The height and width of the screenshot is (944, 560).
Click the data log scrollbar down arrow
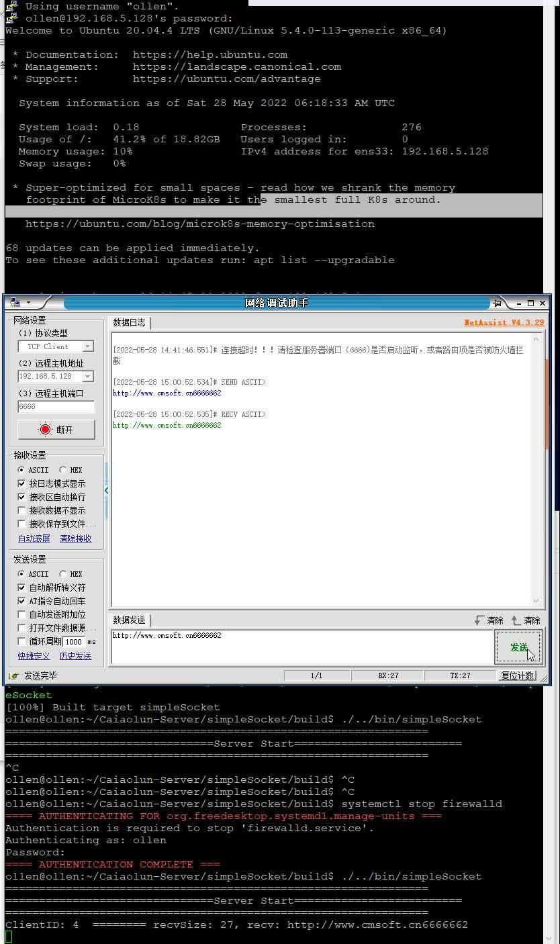(x=536, y=602)
